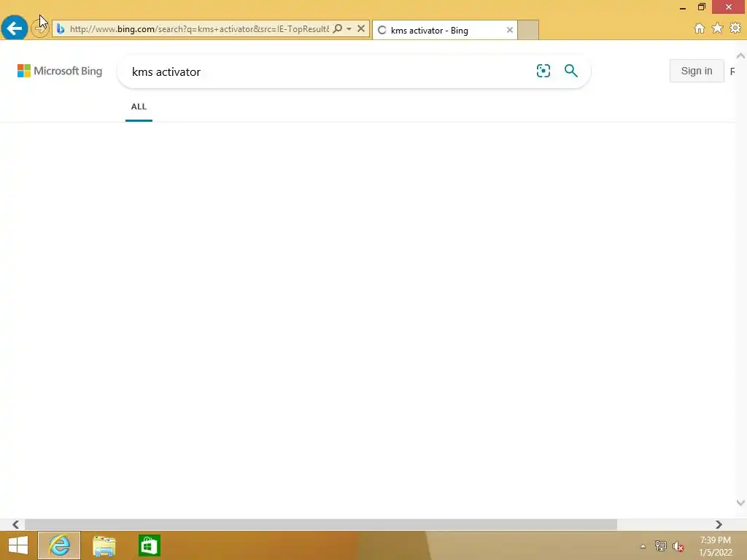747x560 pixels.
Task: Open a new tab with blank tab button
Action: [x=528, y=30]
